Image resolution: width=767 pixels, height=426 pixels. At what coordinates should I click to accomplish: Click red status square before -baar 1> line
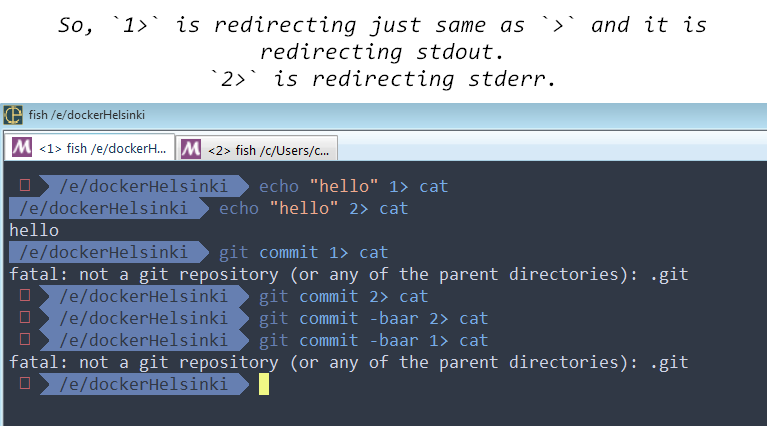(25, 339)
